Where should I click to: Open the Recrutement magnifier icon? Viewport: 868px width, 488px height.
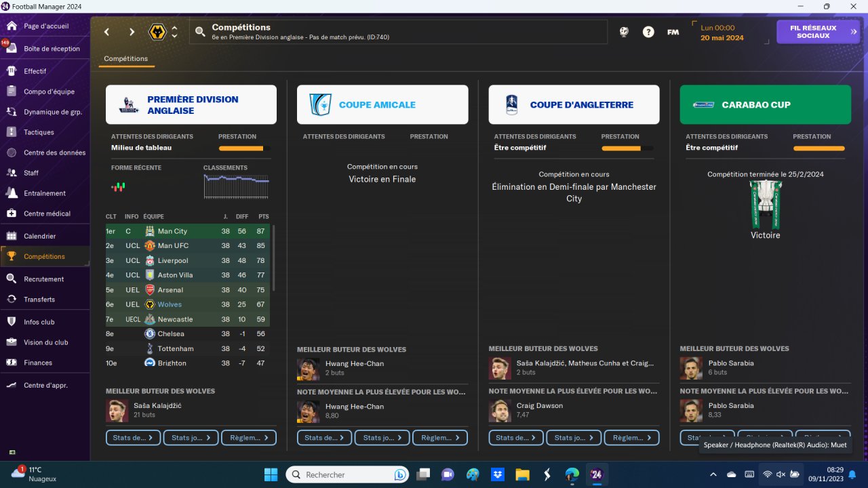(12, 279)
